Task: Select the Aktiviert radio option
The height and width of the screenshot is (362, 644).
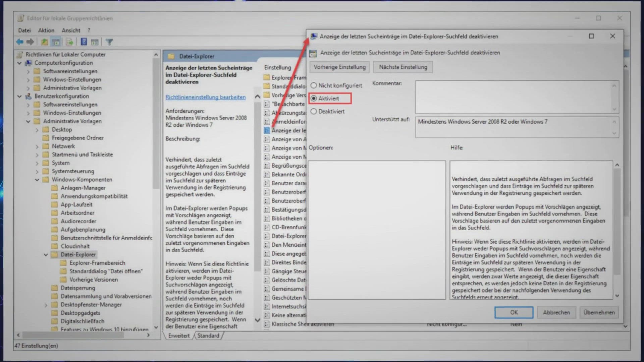Action: (x=314, y=99)
